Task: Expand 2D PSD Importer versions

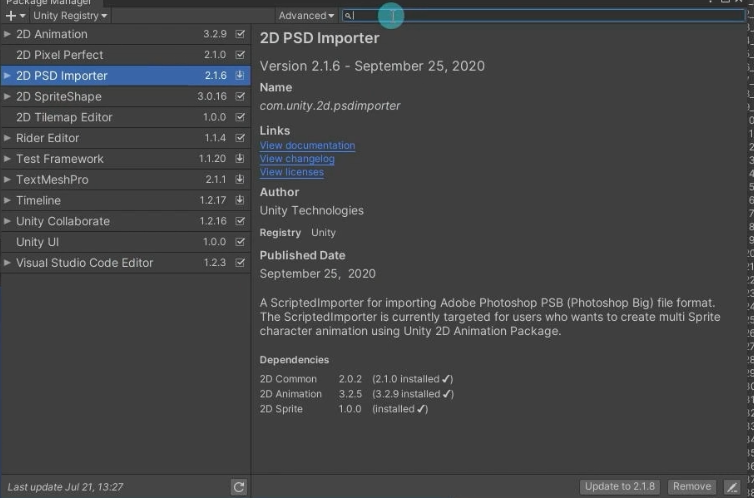Action: click(7, 75)
